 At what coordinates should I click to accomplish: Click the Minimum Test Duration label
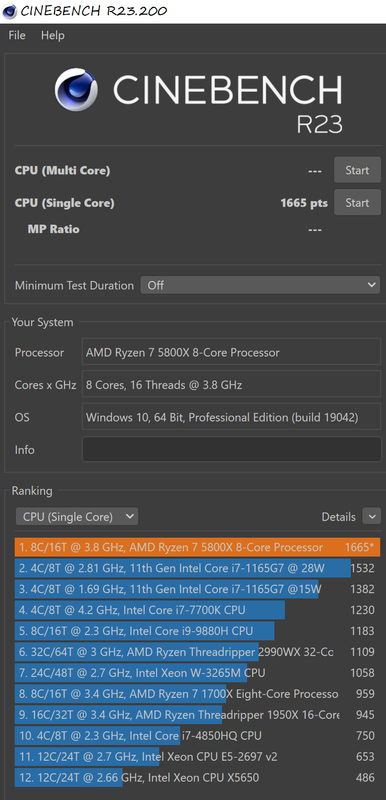74,285
